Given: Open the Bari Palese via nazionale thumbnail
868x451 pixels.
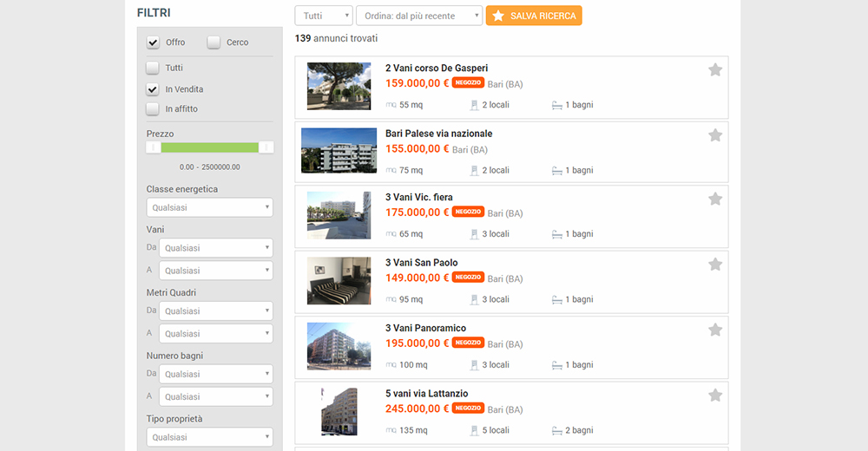Looking at the screenshot, I should (x=339, y=151).
